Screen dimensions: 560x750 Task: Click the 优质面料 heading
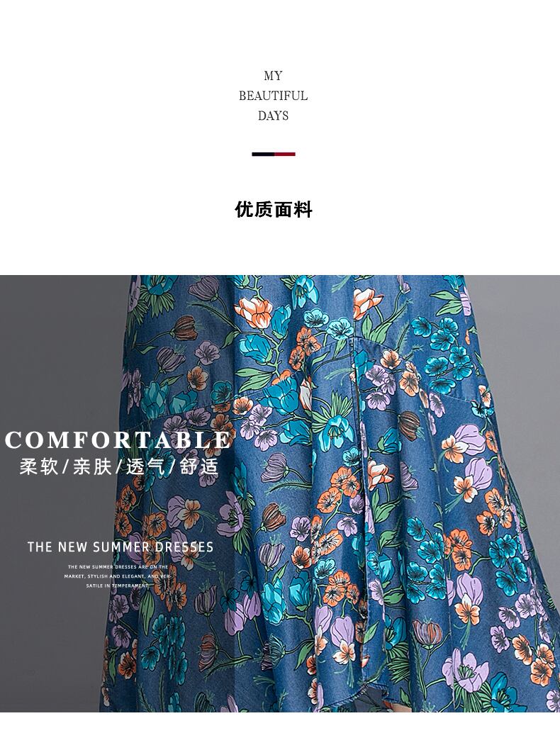(x=273, y=210)
